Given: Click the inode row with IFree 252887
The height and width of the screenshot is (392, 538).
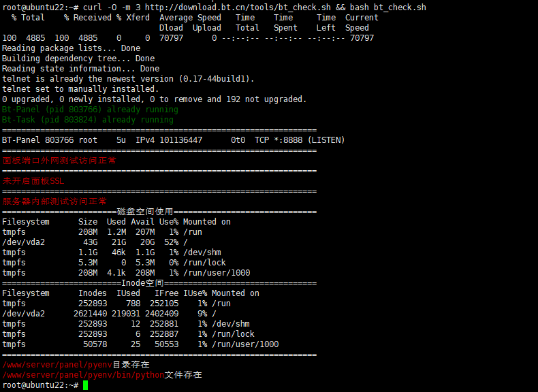Looking at the screenshot, I should coord(128,334).
